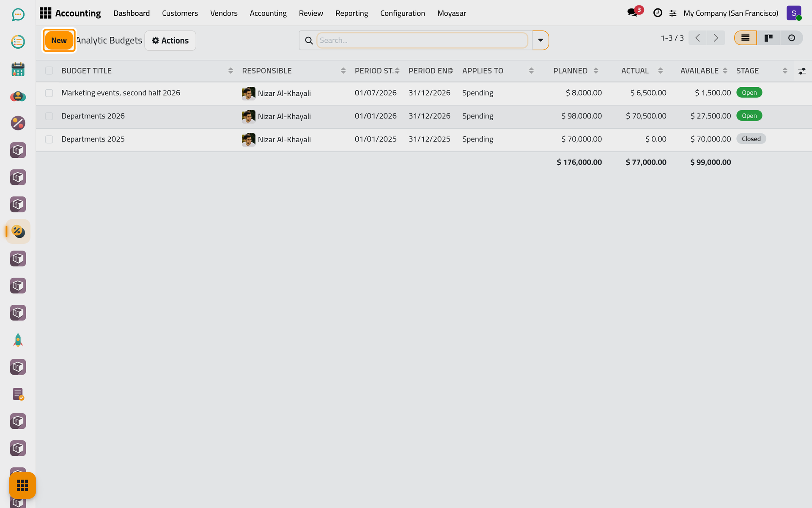Select all budgets with header checkbox
The width and height of the screenshot is (812, 508).
pos(49,71)
